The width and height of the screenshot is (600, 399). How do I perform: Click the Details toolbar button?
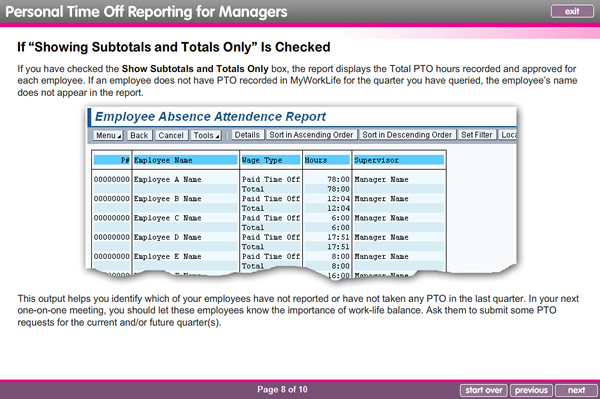[247, 135]
